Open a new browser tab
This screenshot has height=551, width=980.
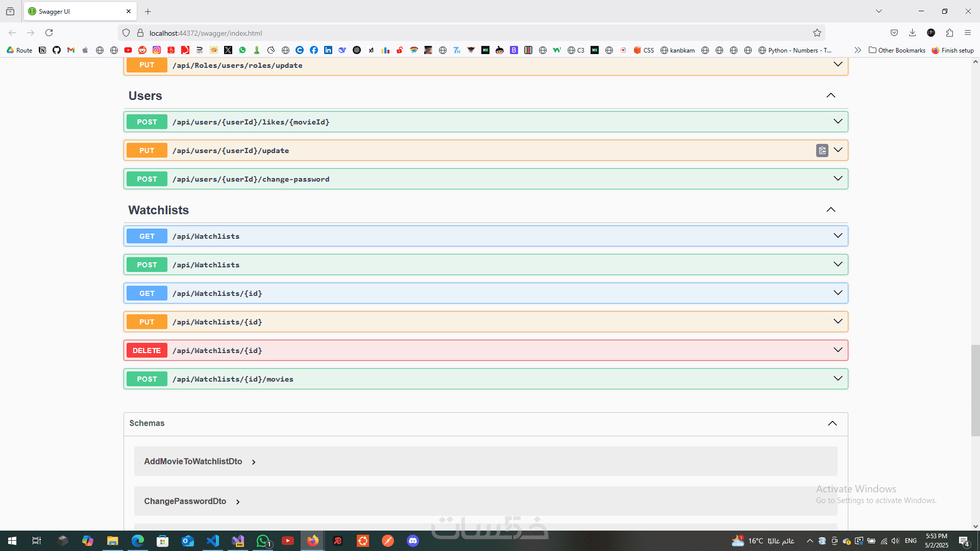point(148,11)
